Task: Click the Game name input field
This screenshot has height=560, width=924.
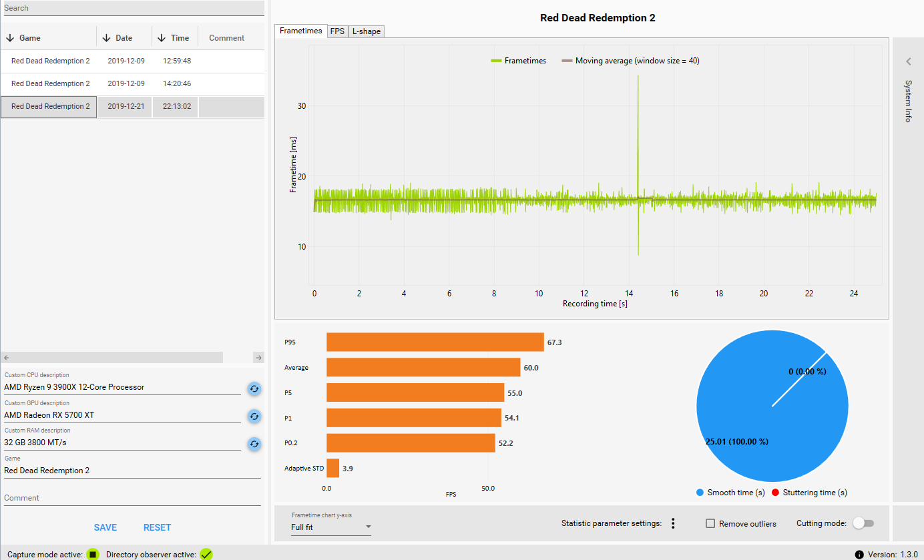Action: tap(132, 471)
